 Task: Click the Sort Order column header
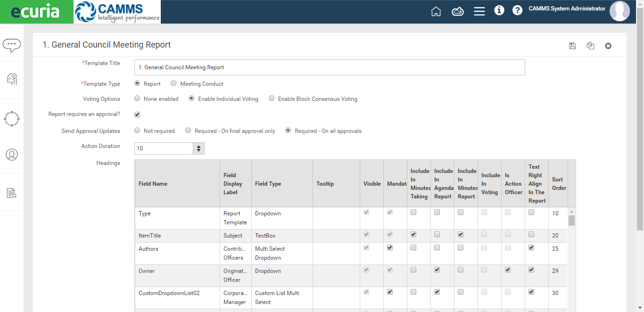(559, 184)
